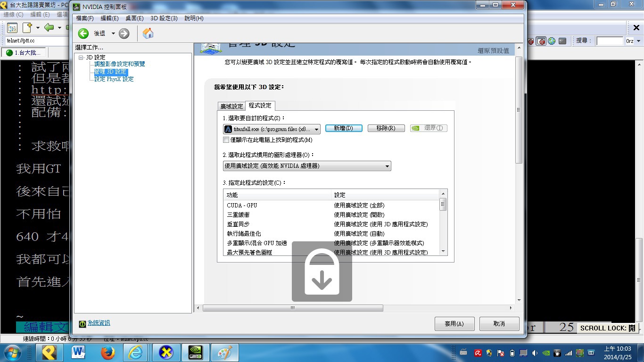Click the 移除(R) button
Image resolution: width=644 pixels, height=362 pixels.
[x=386, y=128]
